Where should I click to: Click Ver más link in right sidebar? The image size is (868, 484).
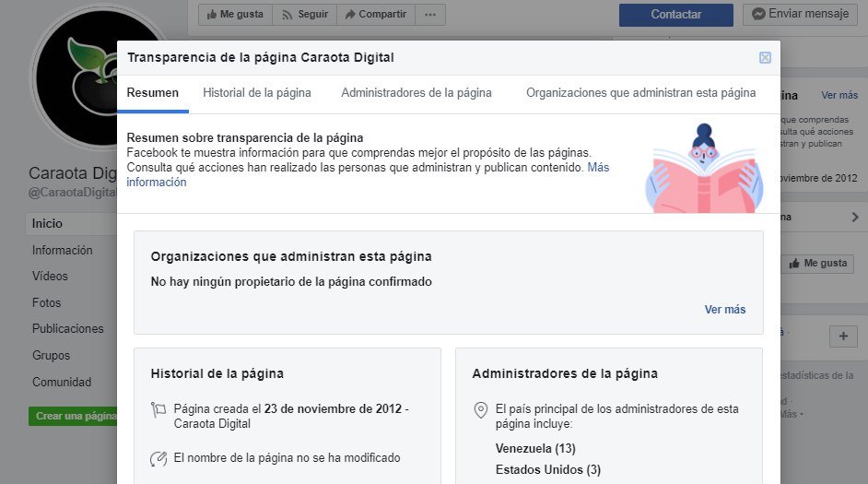[839, 95]
